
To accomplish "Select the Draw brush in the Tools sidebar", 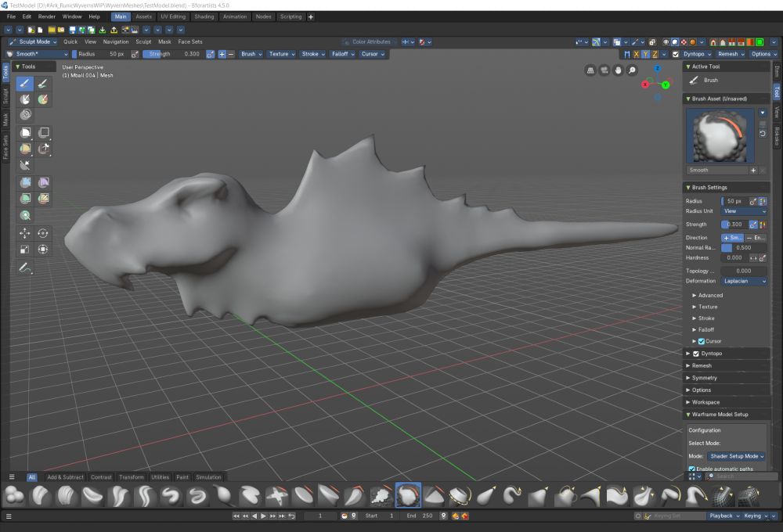I will tap(24, 84).
